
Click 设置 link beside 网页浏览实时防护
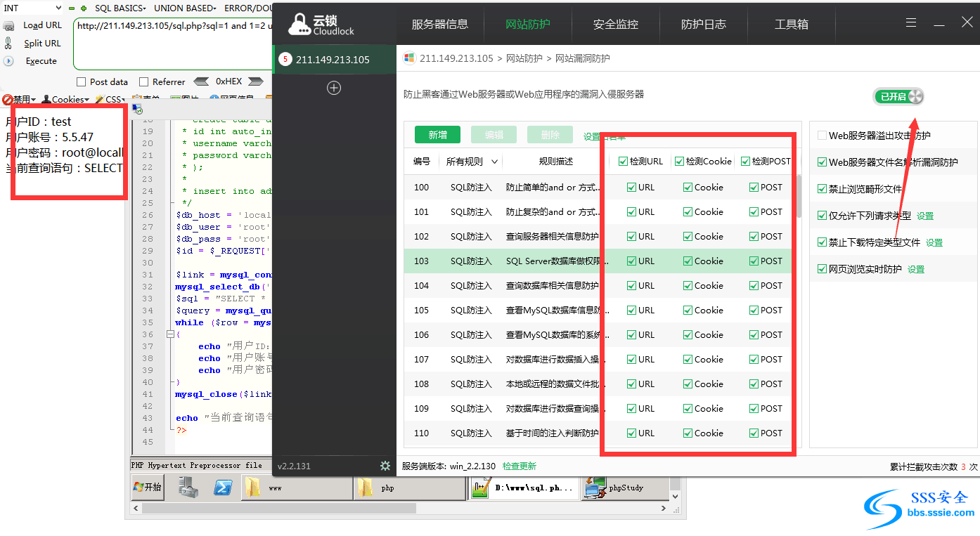(x=916, y=269)
